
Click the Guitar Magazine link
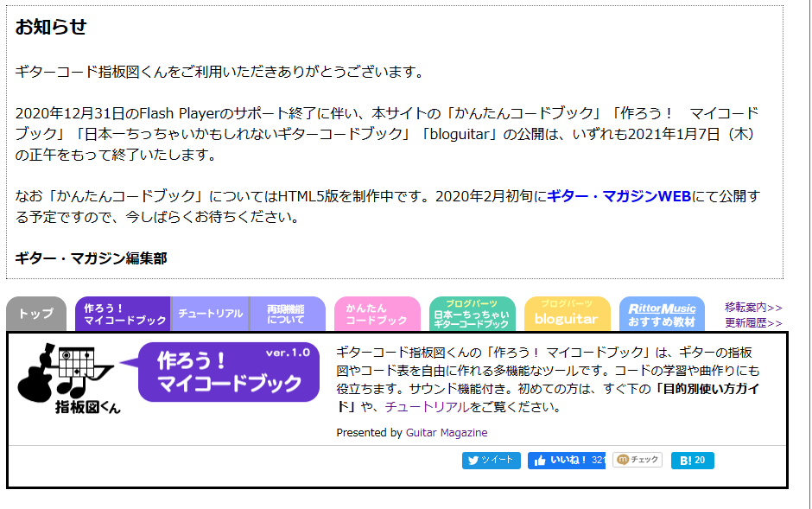click(447, 432)
